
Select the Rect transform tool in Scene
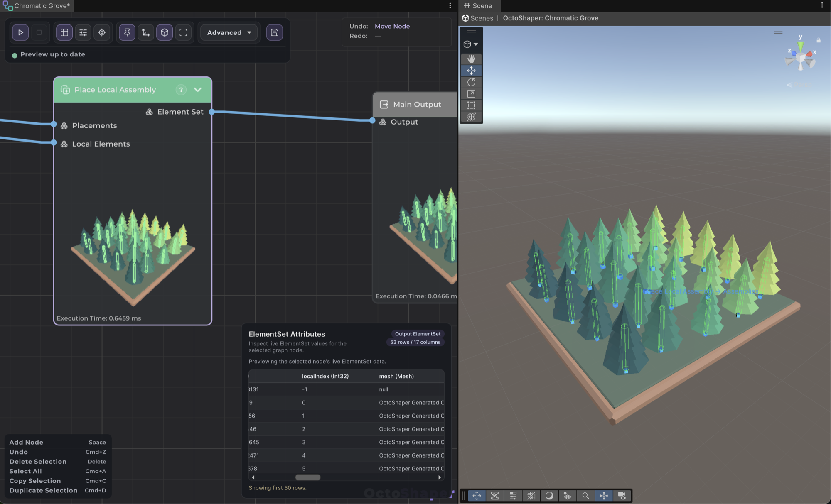[x=471, y=105]
